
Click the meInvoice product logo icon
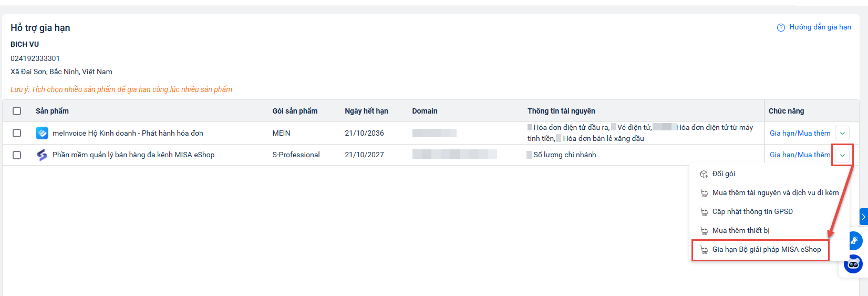click(x=42, y=133)
